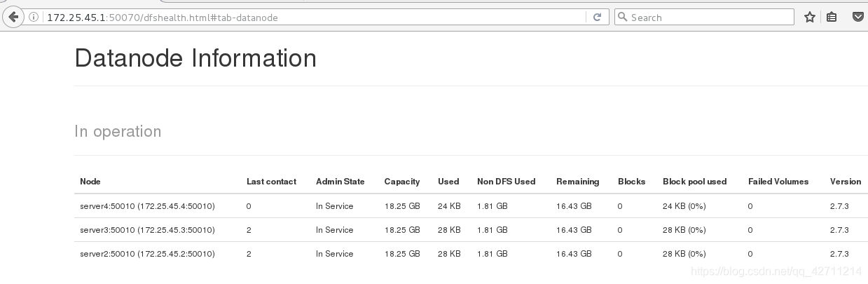The width and height of the screenshot is (868, 284).
Task: Reload the current page
Action: click(x=597, y=18)
